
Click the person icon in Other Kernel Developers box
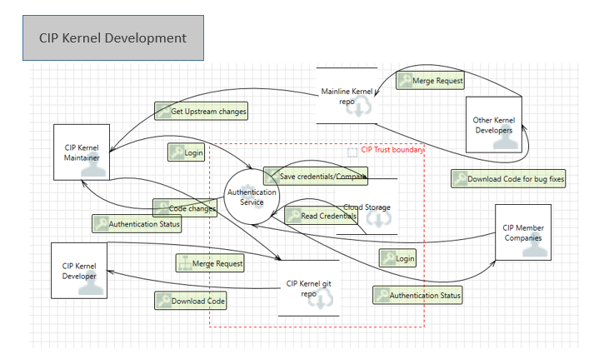[x=506, y=137]
